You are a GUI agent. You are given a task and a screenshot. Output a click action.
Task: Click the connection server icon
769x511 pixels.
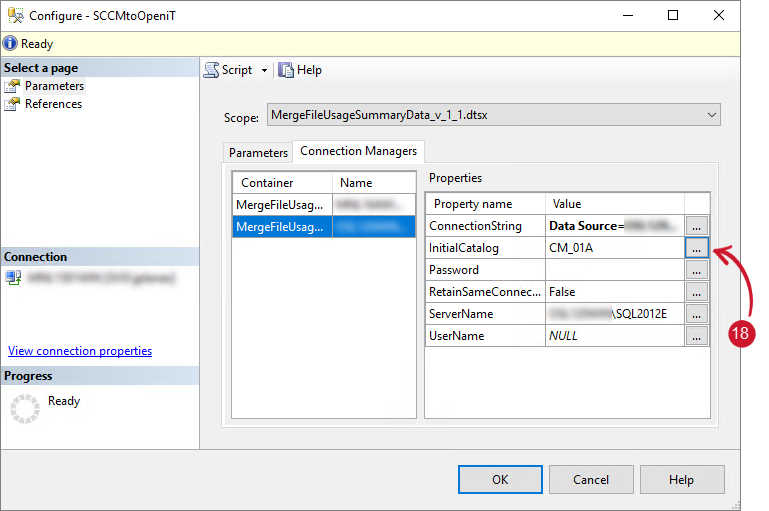point(13,278)
